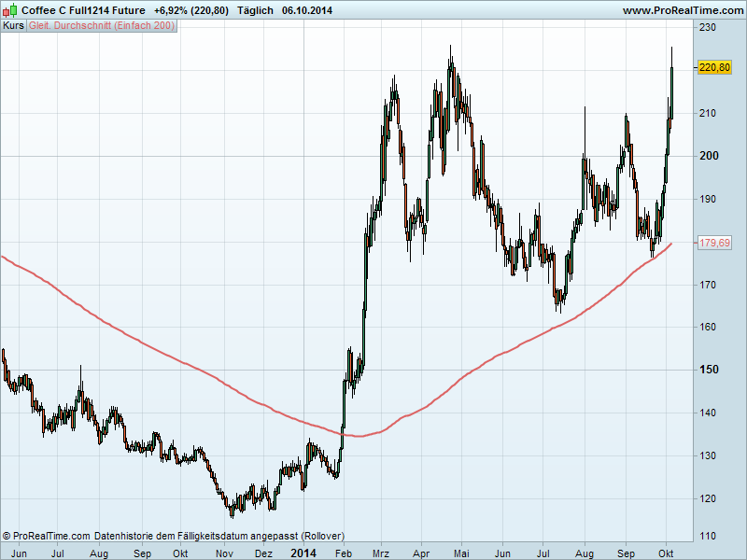Image resolution: width=747 pixels, height=560 pixels.
Task: Click the Nov label on time axis
Action: point(224,553)
